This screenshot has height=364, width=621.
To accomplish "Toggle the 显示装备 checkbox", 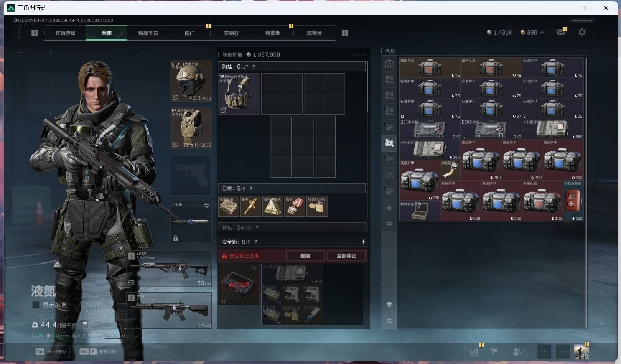I will click(x=36, y=305).
